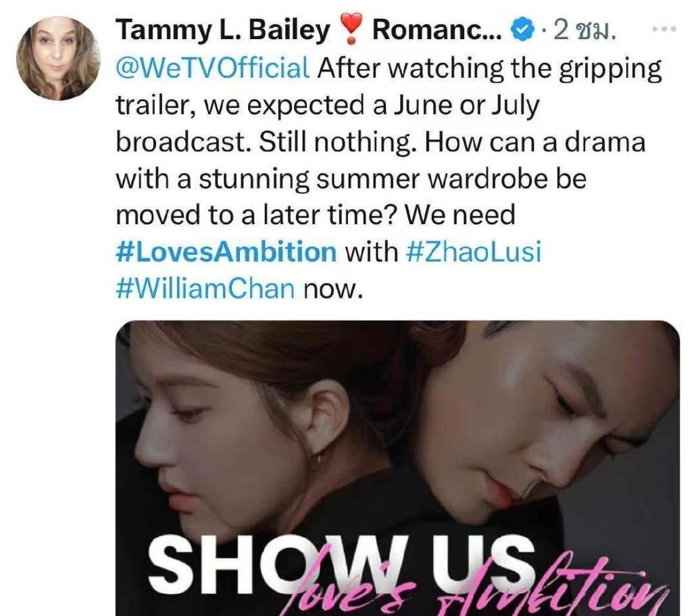The width and height of the screenshot is (696, 616).
Task: Click the white SHOW US caption
Action: [341, 565]
